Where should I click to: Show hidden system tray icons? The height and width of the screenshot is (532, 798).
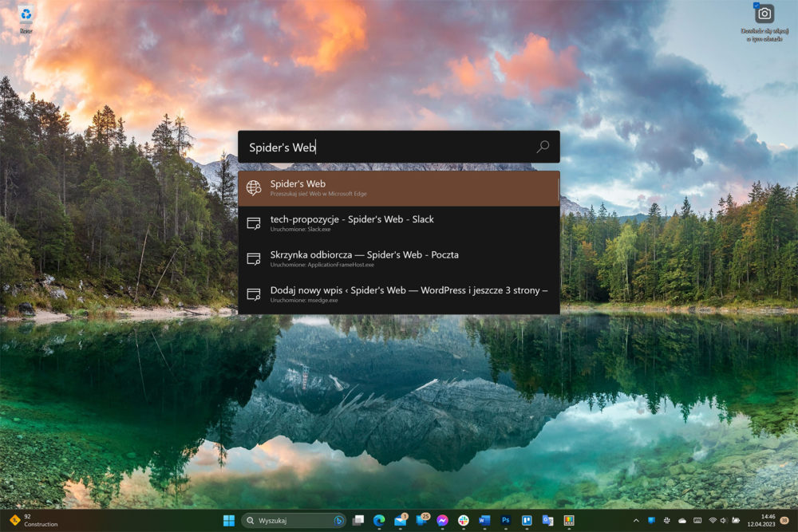coord(636,520)
